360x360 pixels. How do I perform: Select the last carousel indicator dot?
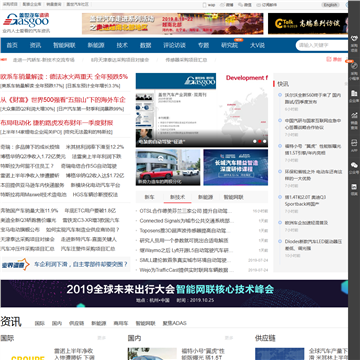pyautogui.click(x=265, y=141)
